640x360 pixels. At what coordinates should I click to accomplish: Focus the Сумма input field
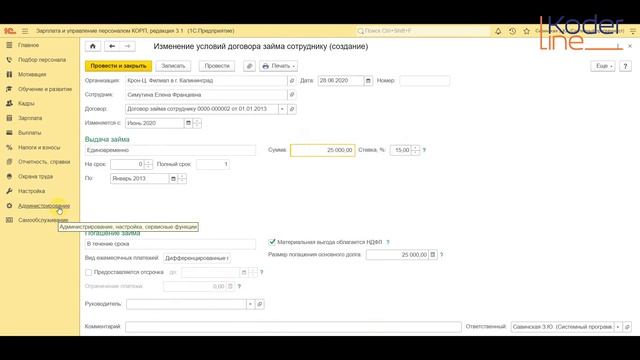tap(322, 150)
